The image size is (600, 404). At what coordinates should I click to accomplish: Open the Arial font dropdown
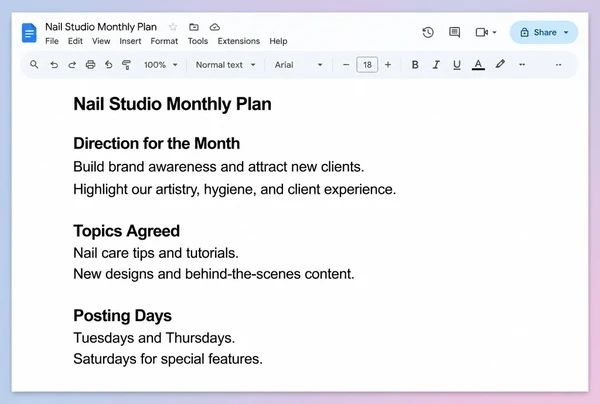pyautogui.click(x=298, y=65)
